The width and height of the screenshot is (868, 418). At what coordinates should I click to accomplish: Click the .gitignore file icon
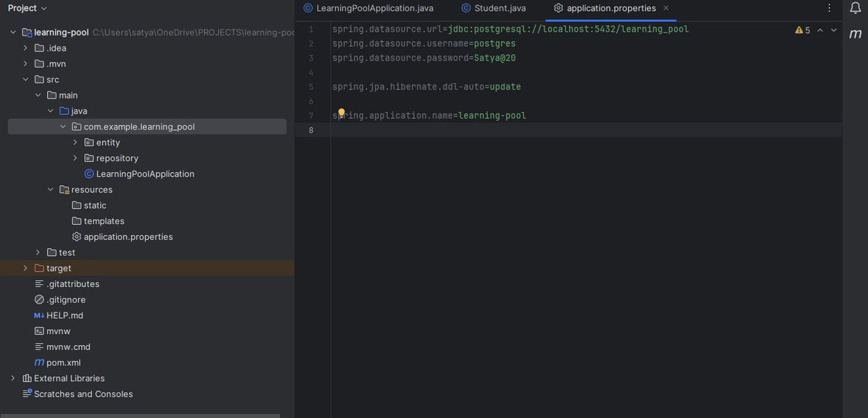tap(39, 299)
